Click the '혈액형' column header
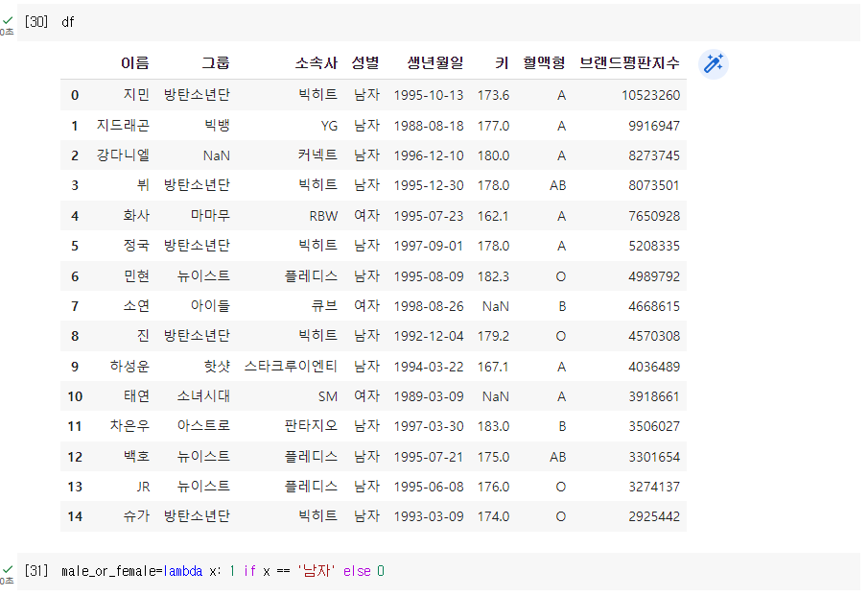Screen dimensions: 868x596 [x=544, y=62]
